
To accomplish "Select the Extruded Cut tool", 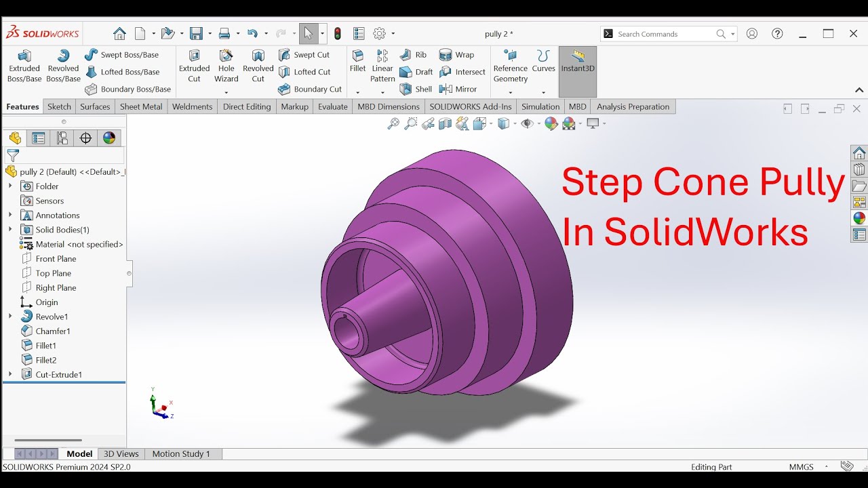I will pos(195,66).
